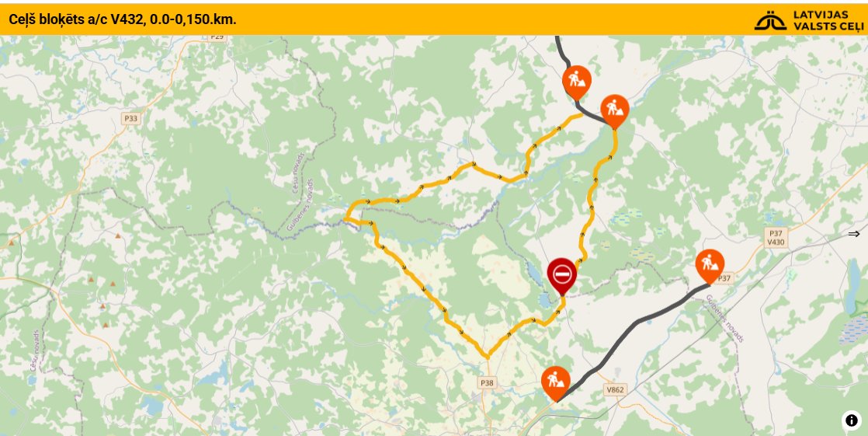This screenshot has width=868, height=436.
Task: Open the info button in map corner
Action: (851, 420)
